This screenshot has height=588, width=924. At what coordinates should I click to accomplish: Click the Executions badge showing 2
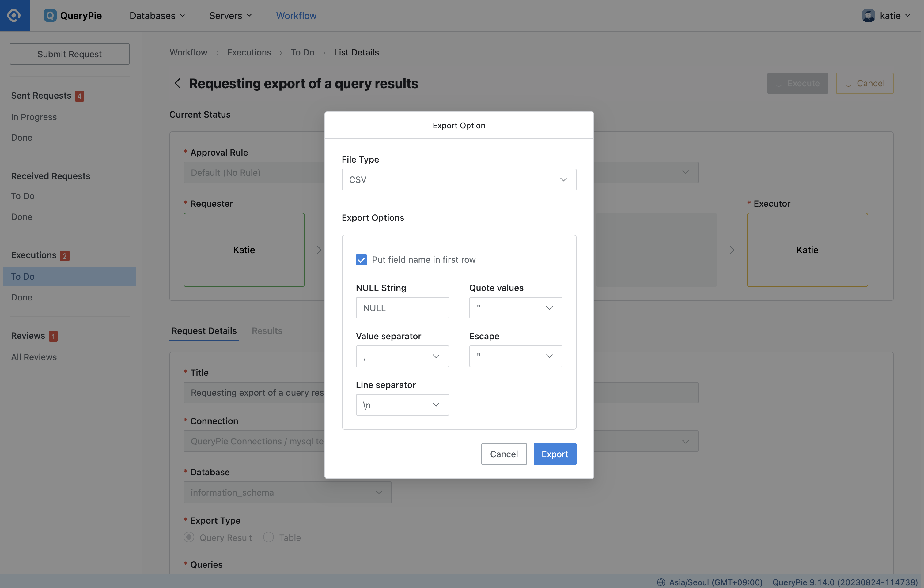pos(64,255)
